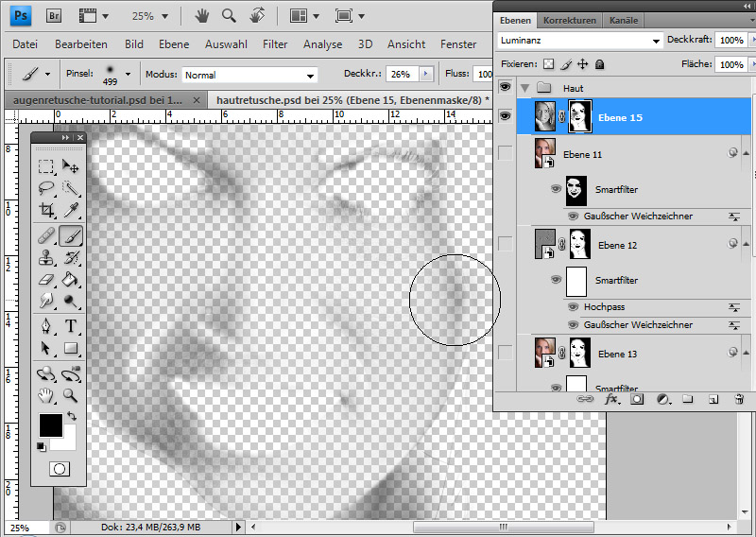The width and height of the screenshot is (756, 537).
Task: Switch to the Korrekturen tab
Action: point(570,20)
